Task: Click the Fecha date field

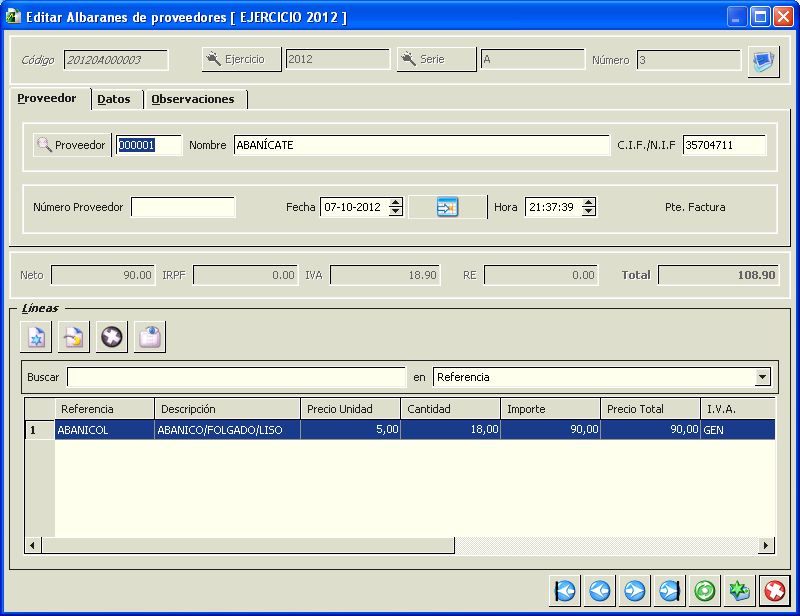Action: pyautogui.click(x=356, y=207)
